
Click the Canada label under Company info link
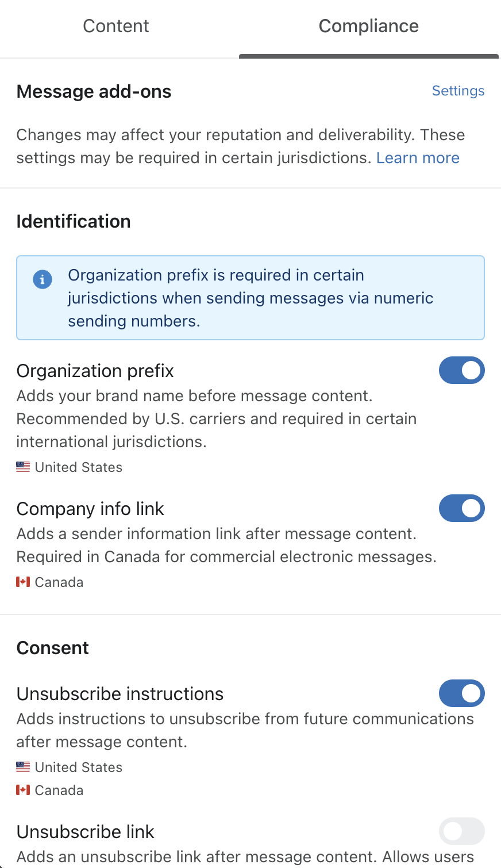tap(59, 582)
